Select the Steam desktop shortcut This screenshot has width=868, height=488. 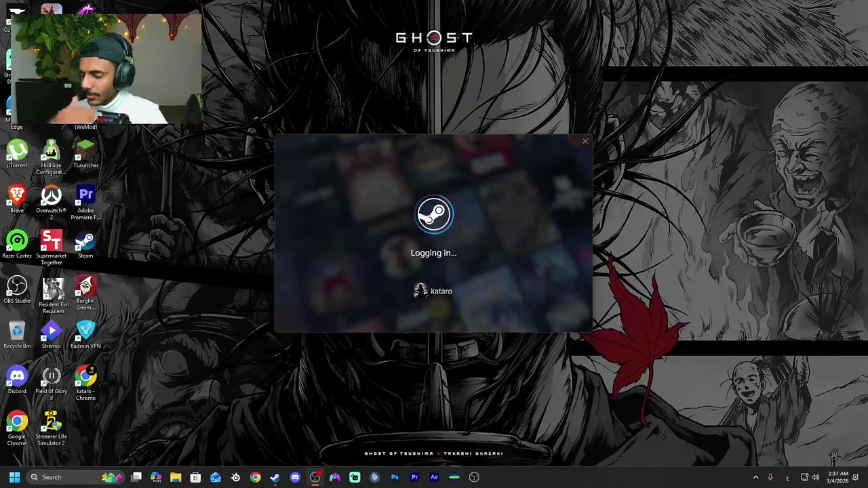(x=85, y=245)
